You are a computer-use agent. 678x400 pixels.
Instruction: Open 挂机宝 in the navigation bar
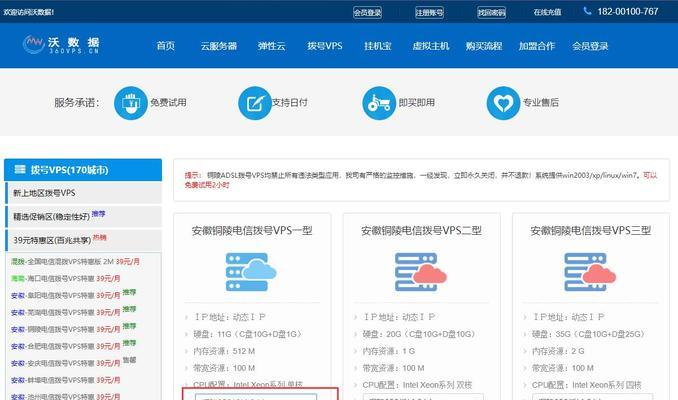[x=378, y=46]
